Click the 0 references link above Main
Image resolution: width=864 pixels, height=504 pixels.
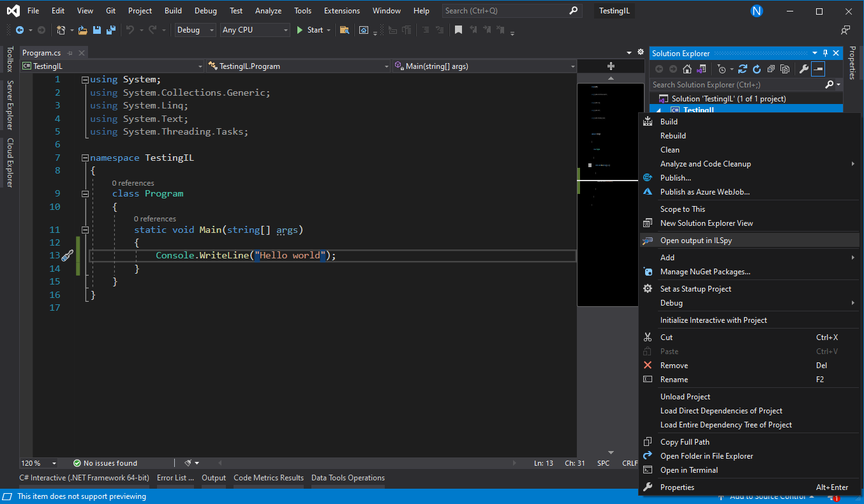coord(155,219)
